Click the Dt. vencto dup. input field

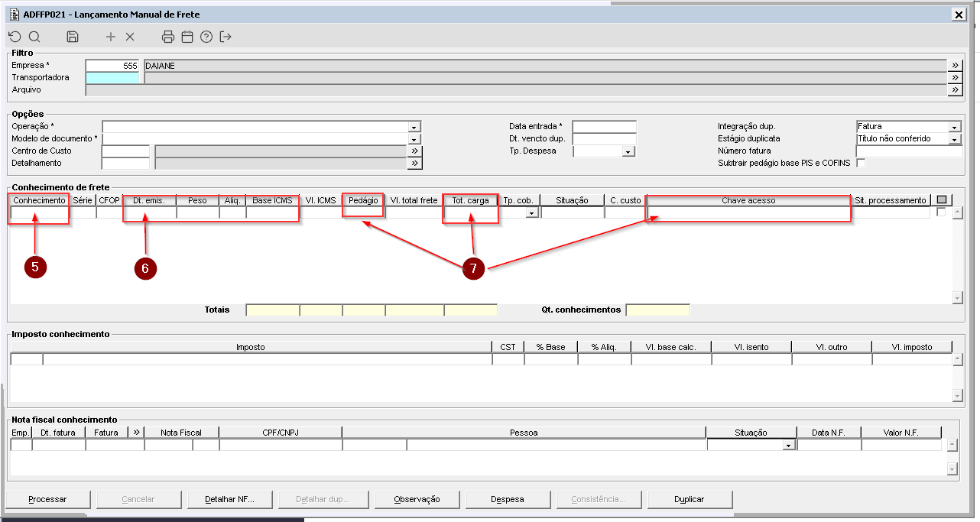click(604, 139)
